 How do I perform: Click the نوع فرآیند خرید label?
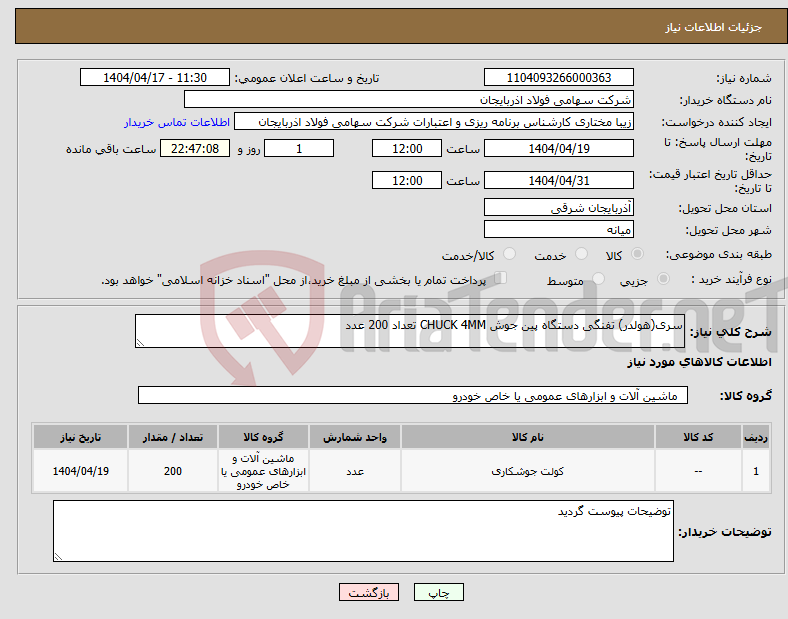[x=732, y=279]
